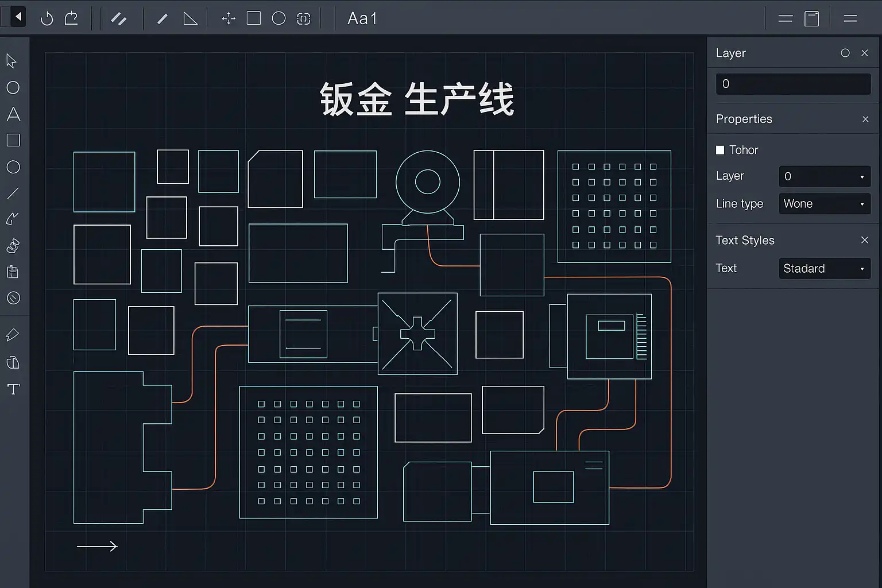
Task: Open the Text style Stadard dropdown
Action: pyautogui.click(x=824, y=269)
